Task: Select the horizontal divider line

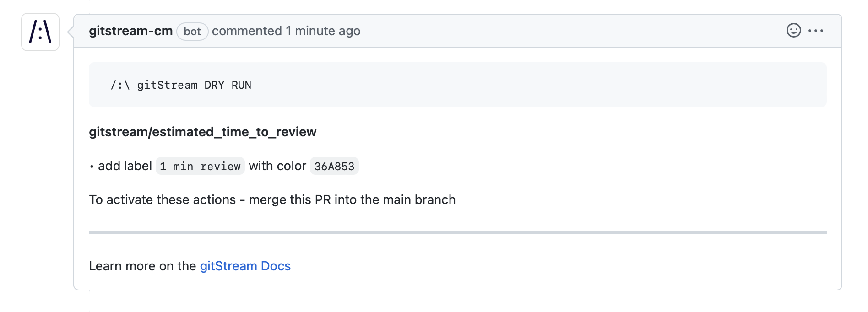Action: pos(457,232)
